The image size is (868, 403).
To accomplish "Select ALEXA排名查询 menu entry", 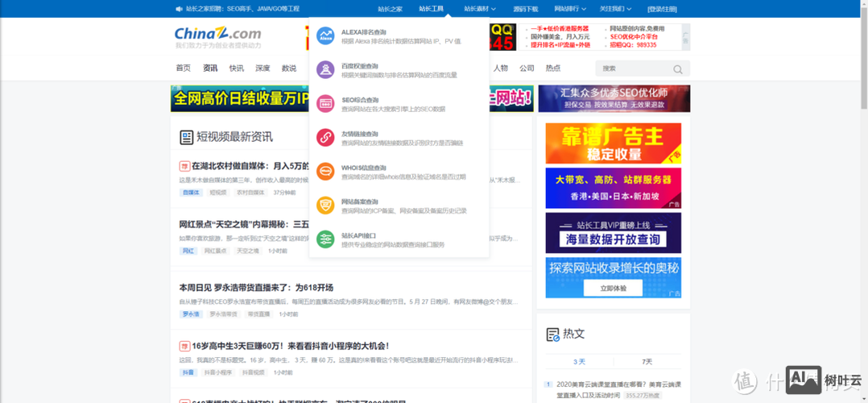I will coord(399,36).
